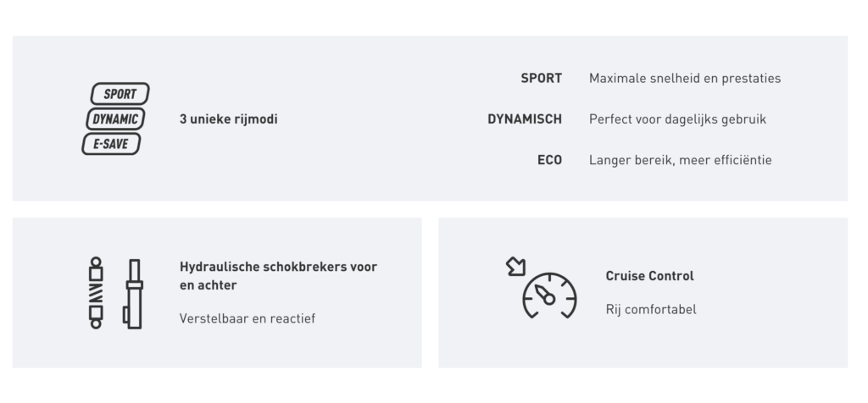Click the hydraulic shock absorbers card background
Image resolution: width=868 pixels, height=403 pixels.
tap(217, 293)
